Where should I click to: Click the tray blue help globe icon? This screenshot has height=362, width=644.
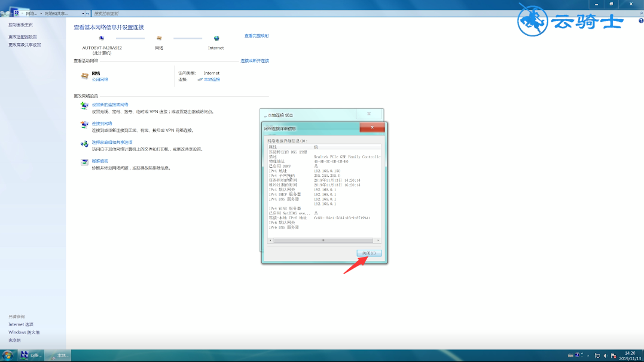[x=577, y=355]
